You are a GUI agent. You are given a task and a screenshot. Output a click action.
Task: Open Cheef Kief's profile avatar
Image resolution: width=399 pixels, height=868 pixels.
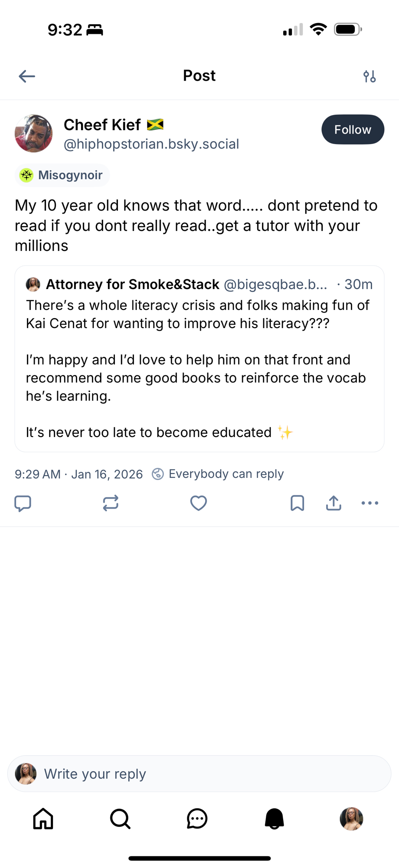[34, 134]
